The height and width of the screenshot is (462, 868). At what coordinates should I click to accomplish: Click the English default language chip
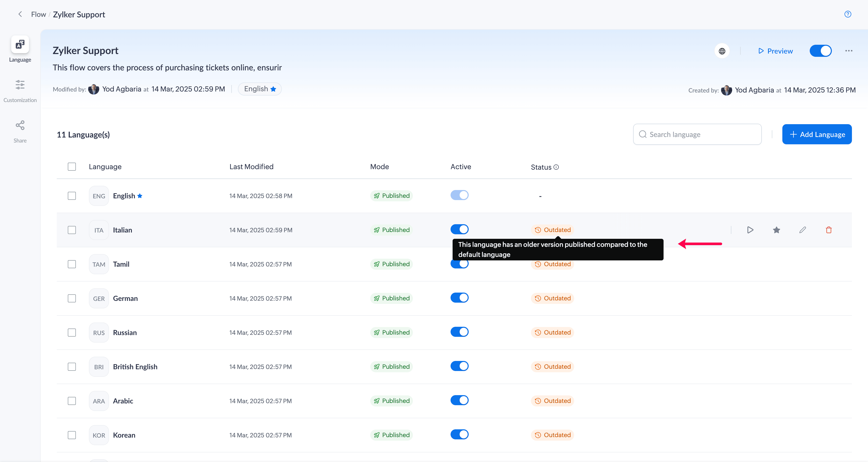(260, 89)
